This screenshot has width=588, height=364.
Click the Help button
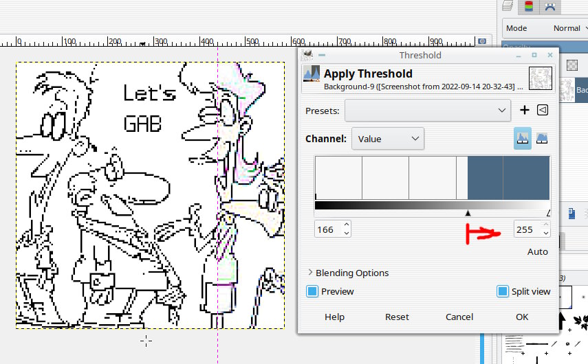click(x=334, y=317)
